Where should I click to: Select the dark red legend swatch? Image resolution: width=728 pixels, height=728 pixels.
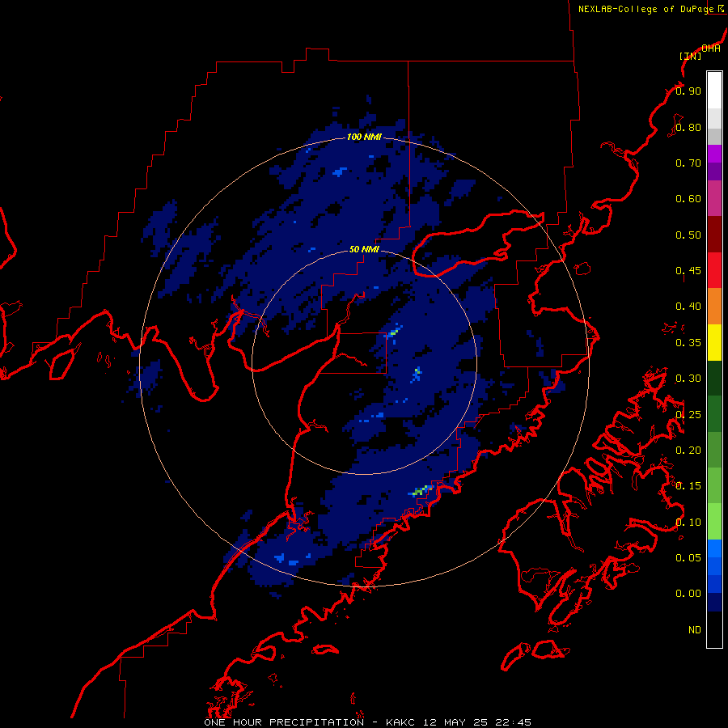[714, 235]
